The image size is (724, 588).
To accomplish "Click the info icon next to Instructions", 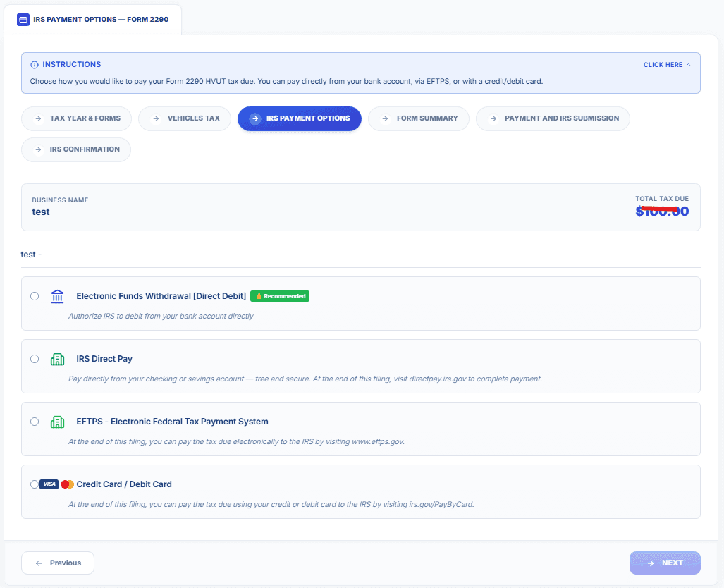I will coord(34,65).
